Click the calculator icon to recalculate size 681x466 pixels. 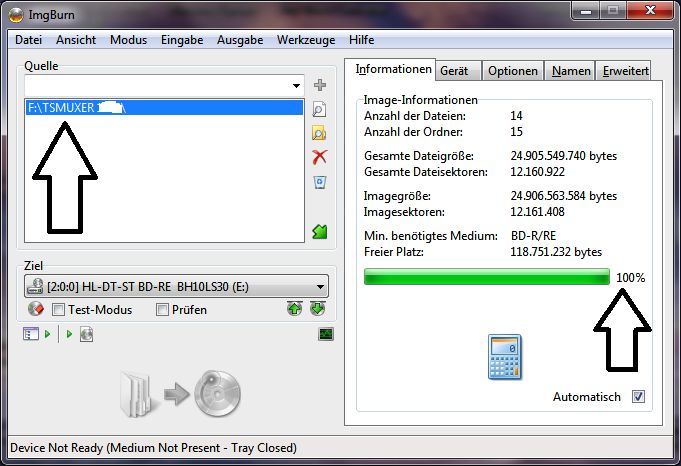[505, 357]
